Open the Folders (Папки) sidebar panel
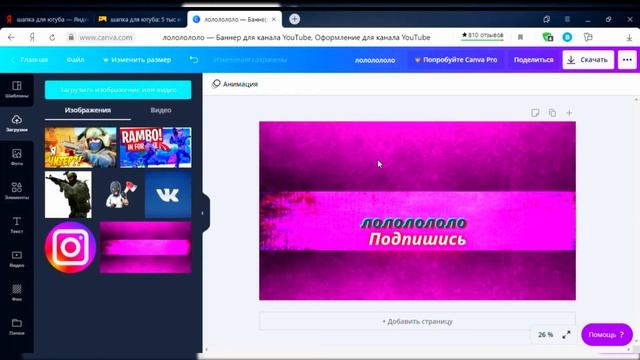640x360 pixels. click(x=17, y=327)
